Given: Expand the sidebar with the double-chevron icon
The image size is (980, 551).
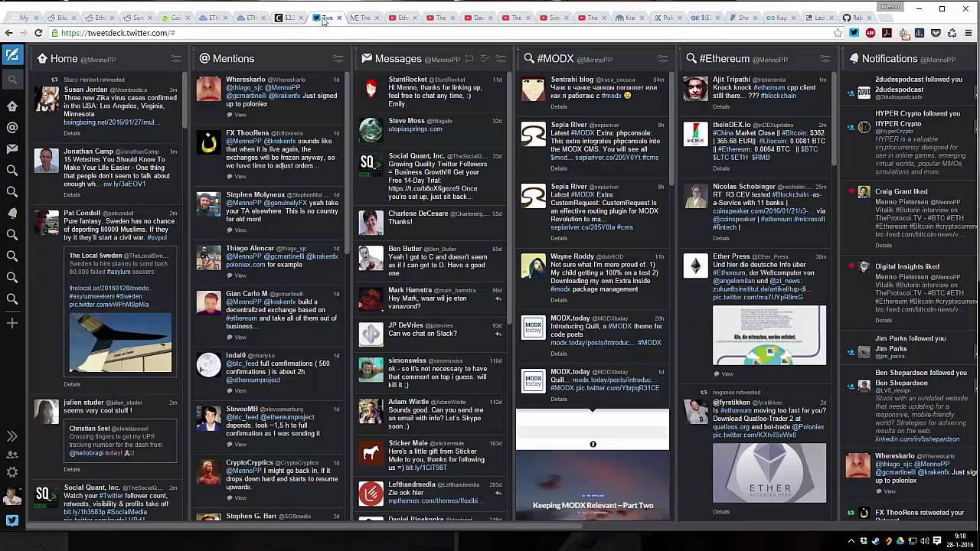Looking at the screenshot, I should click(x=11, y=436).
